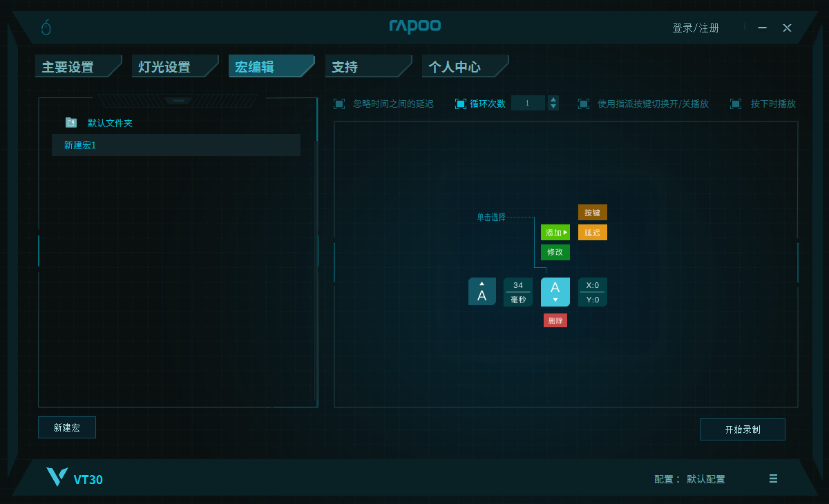Click the 34 millisecond delay block

518,292
